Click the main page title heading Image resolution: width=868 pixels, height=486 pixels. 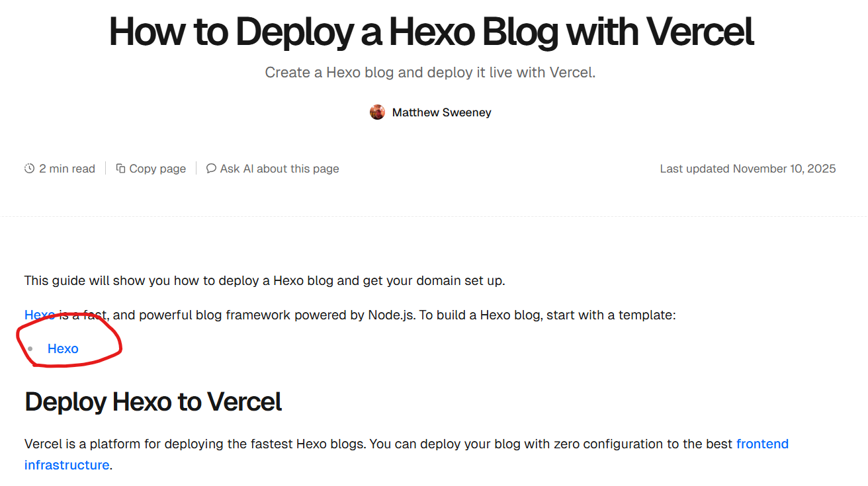431,31
